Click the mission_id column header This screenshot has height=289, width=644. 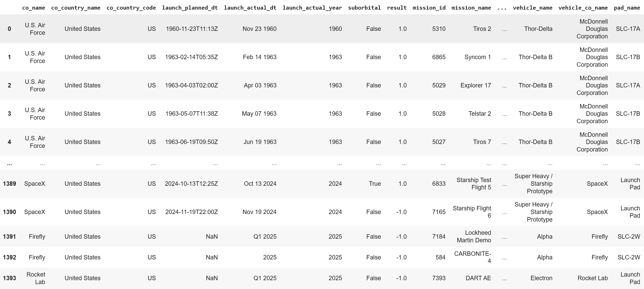[429, 8]
